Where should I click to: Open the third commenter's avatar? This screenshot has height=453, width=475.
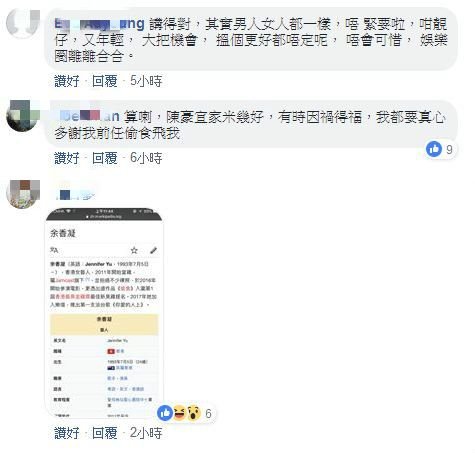pyautogui.click(x=23, y=194)
